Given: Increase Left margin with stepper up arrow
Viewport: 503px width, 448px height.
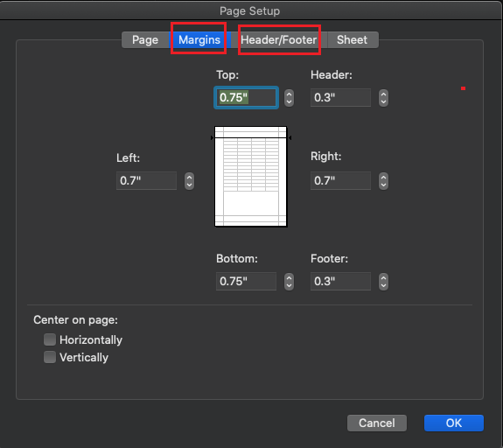Looking at the screenshot, I should click(x=189, y=178).
